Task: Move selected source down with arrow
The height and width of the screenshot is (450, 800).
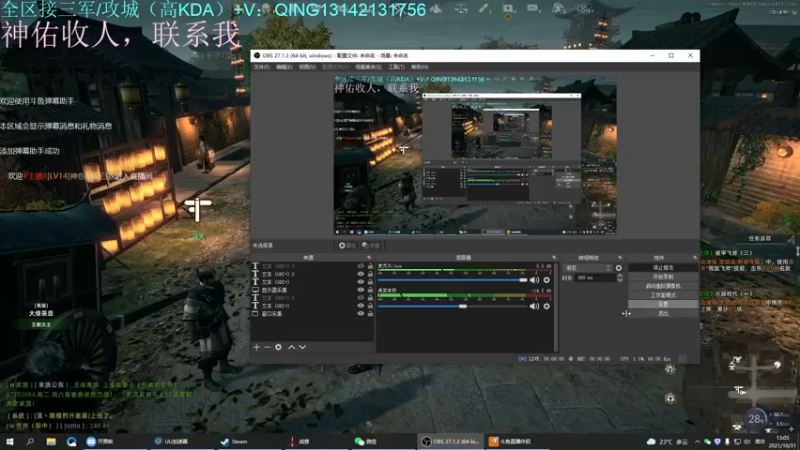Action: (x=303, y=347)
